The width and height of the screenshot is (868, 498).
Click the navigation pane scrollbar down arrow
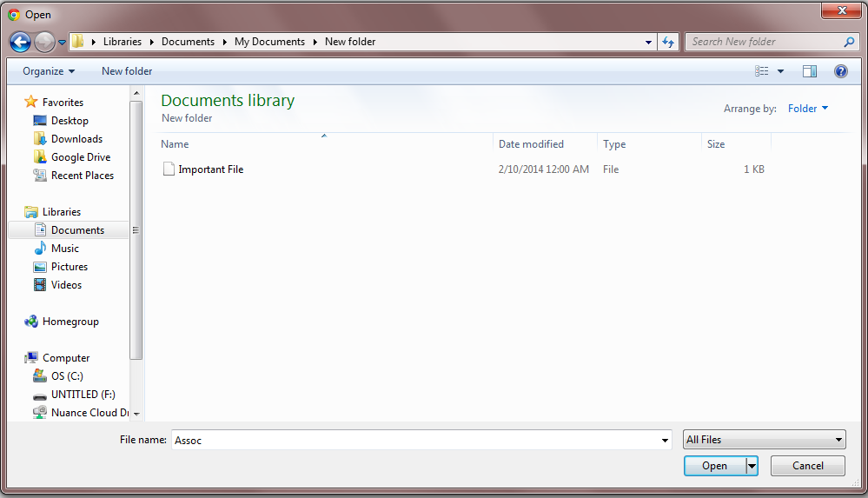(x=136, y=414)
